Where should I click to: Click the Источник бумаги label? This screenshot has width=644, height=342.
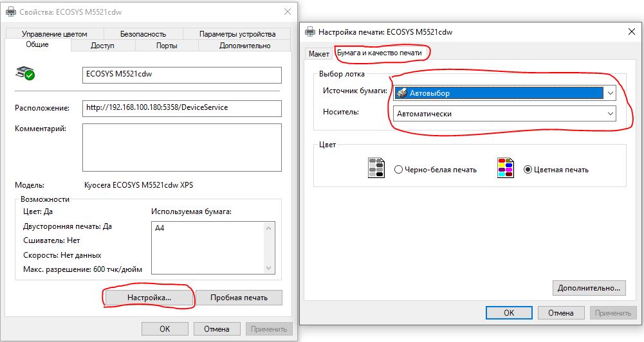(x=355, y=91)
